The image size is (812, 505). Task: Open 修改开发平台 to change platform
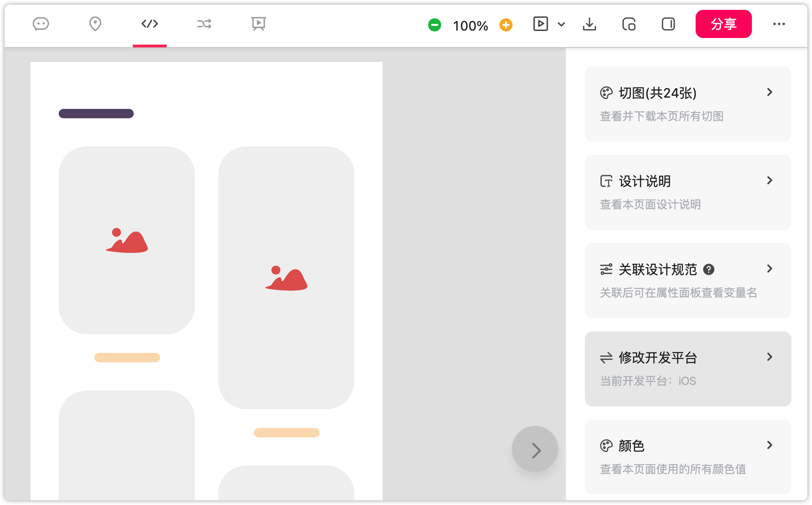(688, 369)
